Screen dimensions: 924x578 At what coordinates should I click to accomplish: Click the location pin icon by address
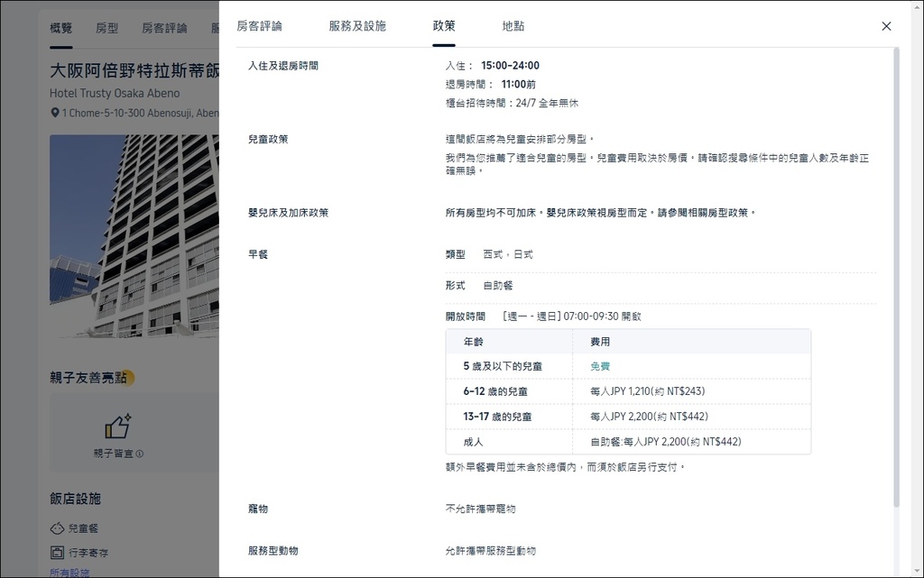click(x=55, y=113)
